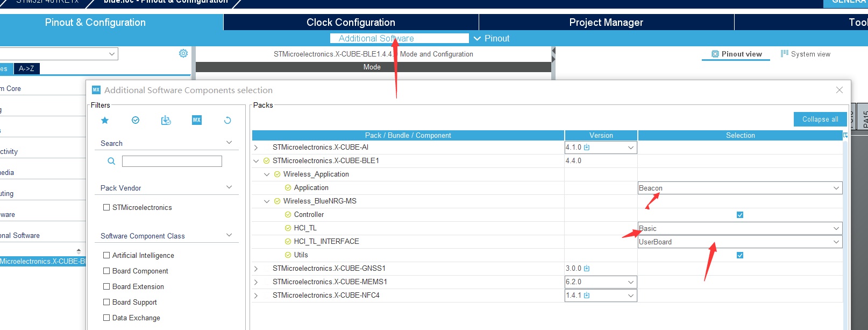The width and height of the screenshot is (868, 330).
Task: Click download icon next to X-CUBE-AI version 4.1.0
Action: point(587,147)
